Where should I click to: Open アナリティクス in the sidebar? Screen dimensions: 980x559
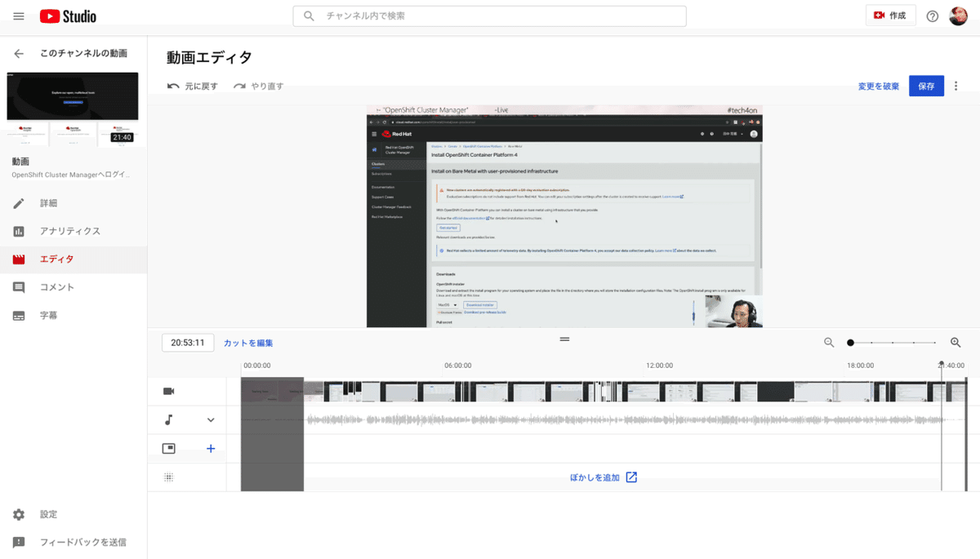(73, 231)
